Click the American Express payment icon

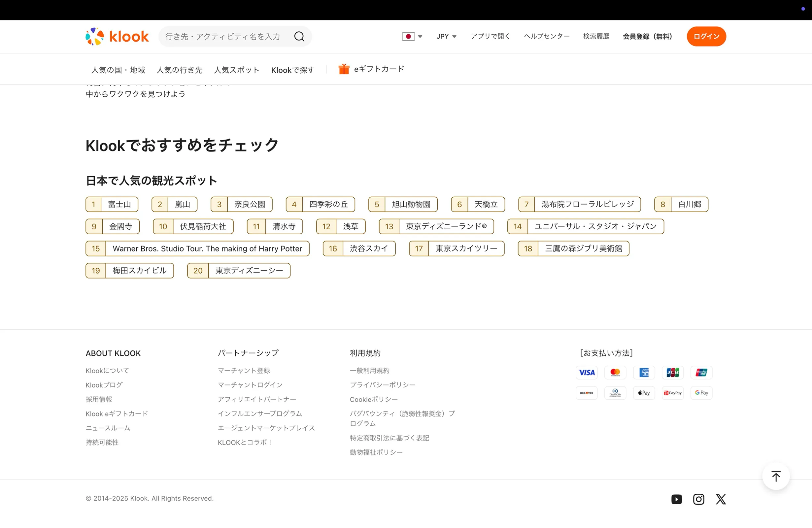pos(644,373)
